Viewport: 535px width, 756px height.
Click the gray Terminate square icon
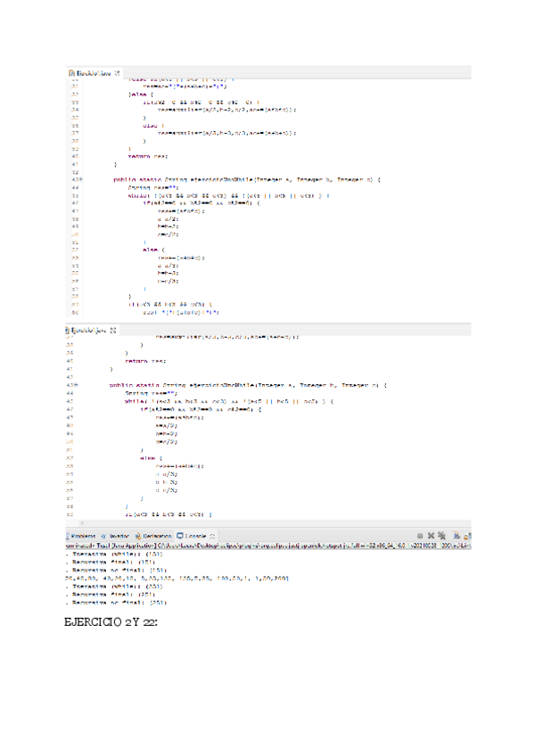tap(420, 536)
